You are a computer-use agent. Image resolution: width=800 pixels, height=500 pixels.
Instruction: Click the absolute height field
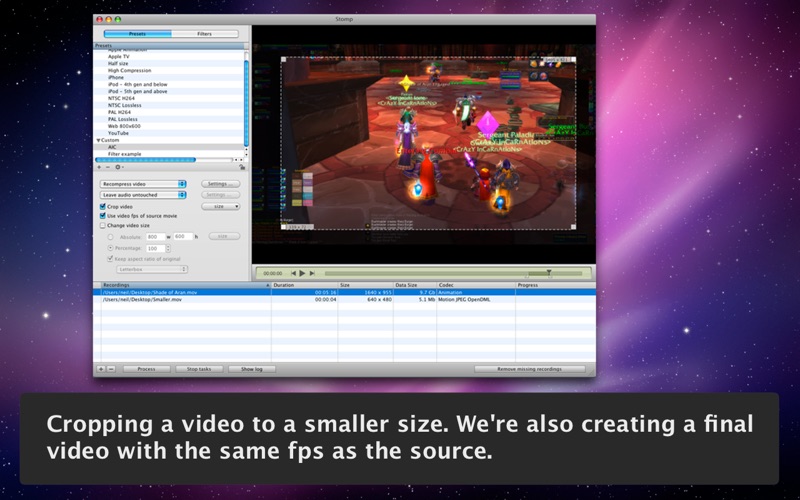[183, 236]
